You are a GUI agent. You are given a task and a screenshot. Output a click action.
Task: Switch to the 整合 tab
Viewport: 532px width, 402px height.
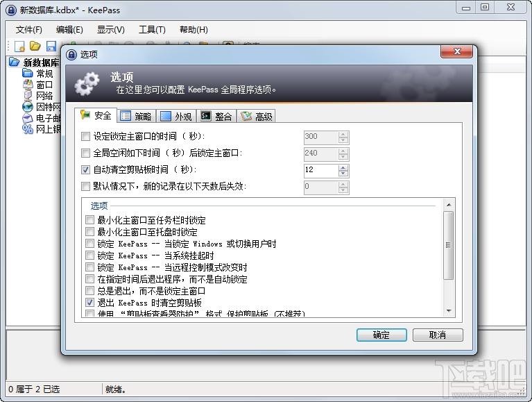(216, 117)
